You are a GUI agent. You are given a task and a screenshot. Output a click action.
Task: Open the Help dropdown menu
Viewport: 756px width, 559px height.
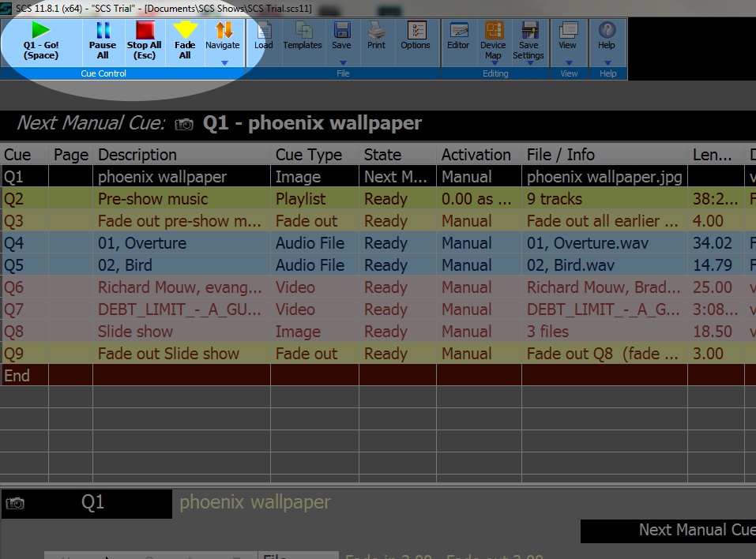coord(607,62)
